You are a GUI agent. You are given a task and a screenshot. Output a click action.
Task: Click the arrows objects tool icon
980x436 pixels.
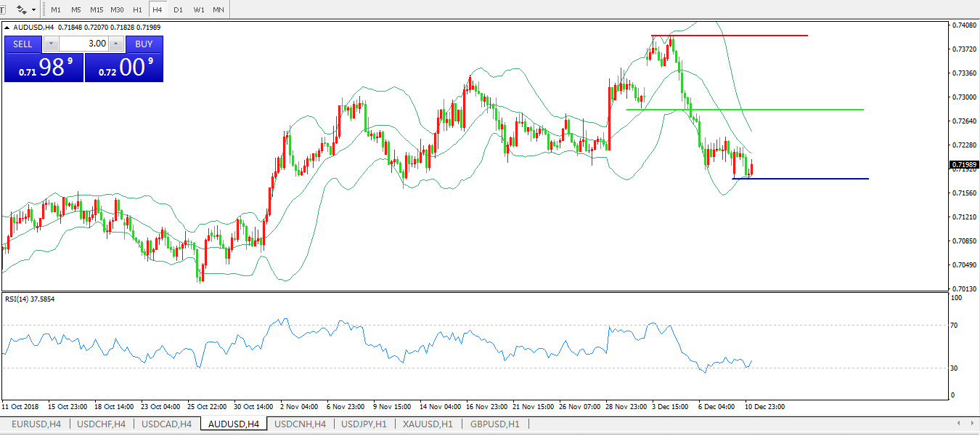point(22,10)
